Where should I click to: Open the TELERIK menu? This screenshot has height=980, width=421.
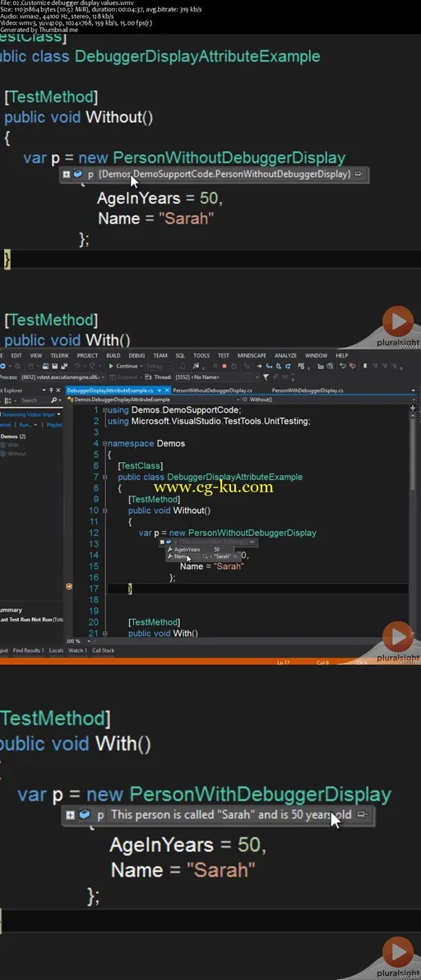(x=59, y=356)
